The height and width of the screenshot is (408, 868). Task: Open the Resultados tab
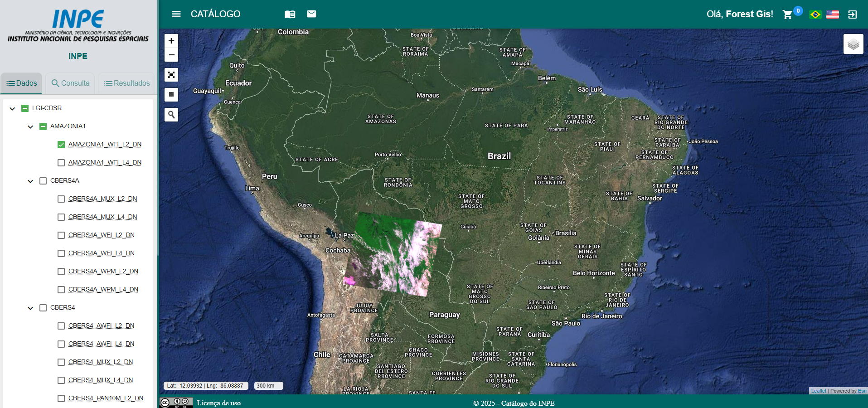pos(127,83)
